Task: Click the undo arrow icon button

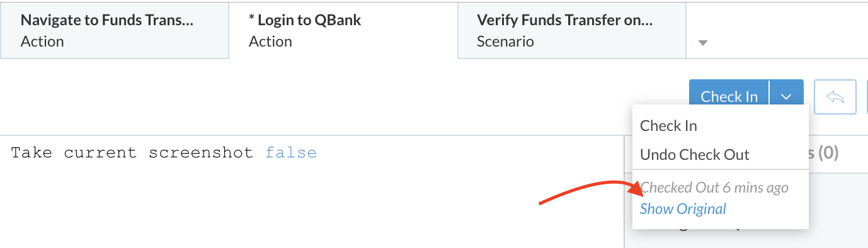Action: 835,97
